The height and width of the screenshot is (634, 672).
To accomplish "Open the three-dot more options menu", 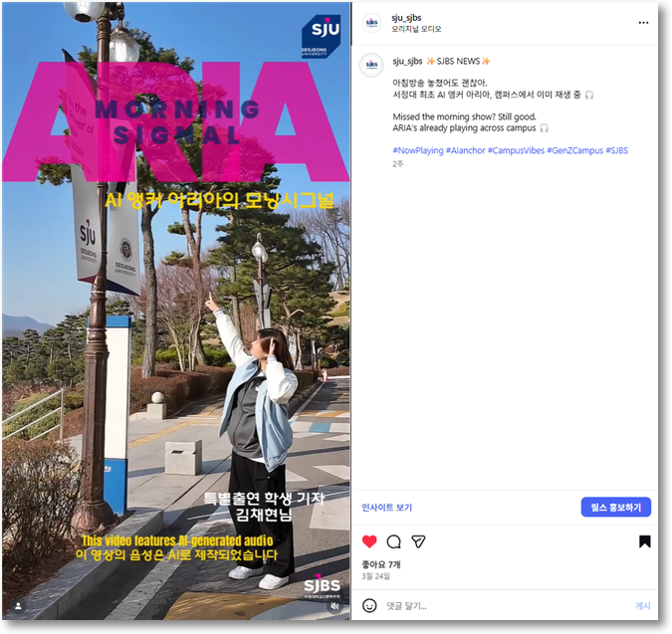I will tap(643, 23).
